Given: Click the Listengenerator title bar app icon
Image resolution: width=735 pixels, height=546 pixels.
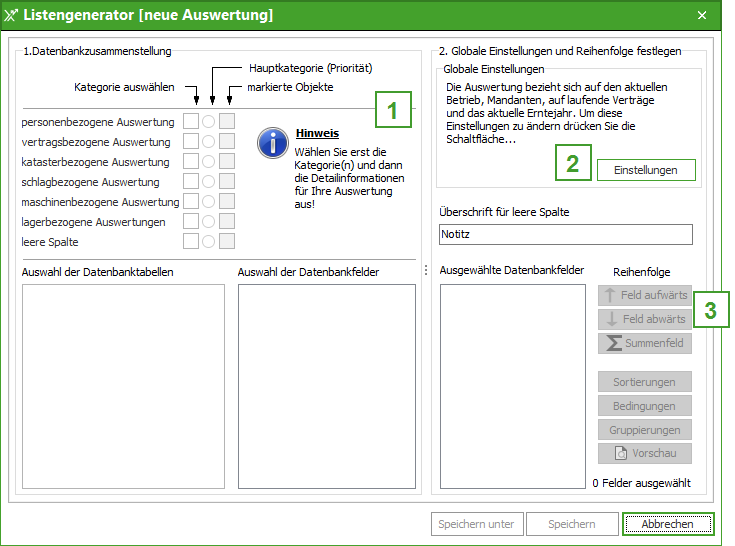Looking at the screenshot, I should pyautogui.click(x=10, y=15).
